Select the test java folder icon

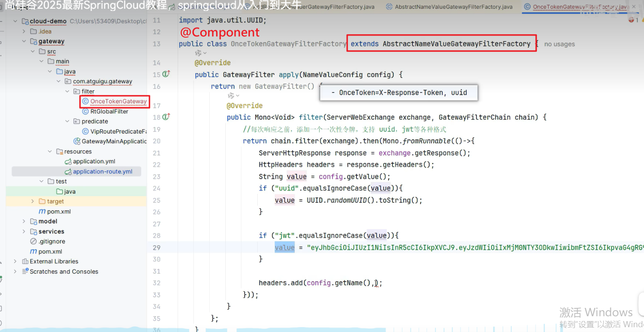[x=60, y=191]
